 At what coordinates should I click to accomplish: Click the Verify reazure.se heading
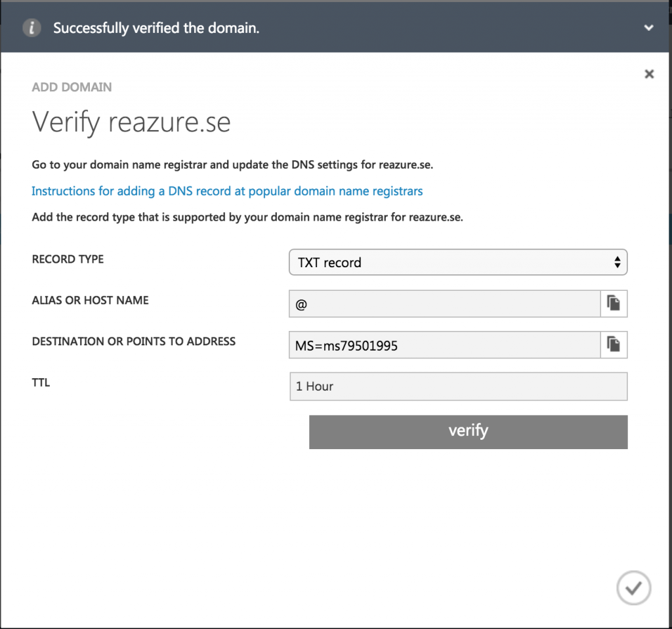point(131,121)
